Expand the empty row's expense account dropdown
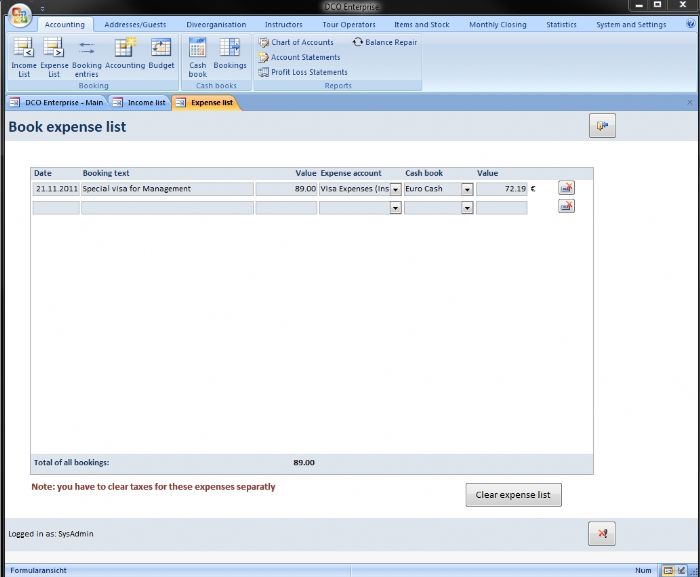Viewport: 700px width, 577px height. [x=396, y=208]
